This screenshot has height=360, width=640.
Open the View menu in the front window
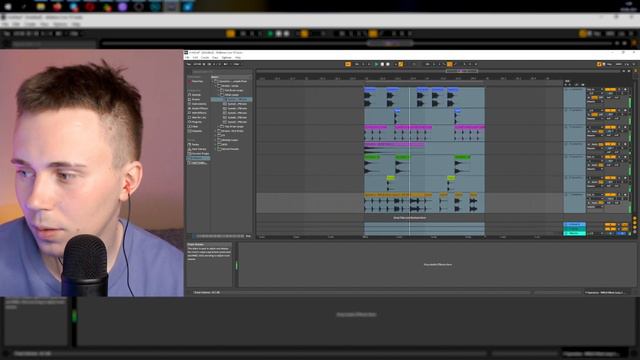pos(215,58)
